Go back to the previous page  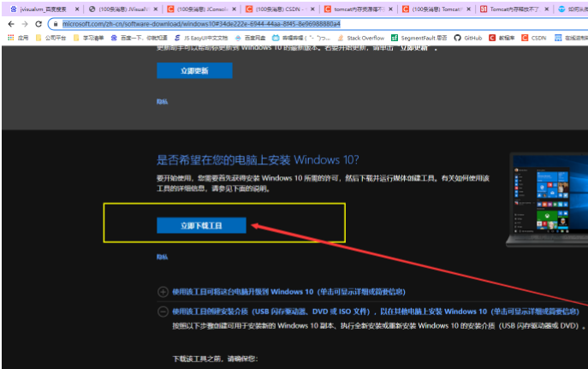click(11, 24)
